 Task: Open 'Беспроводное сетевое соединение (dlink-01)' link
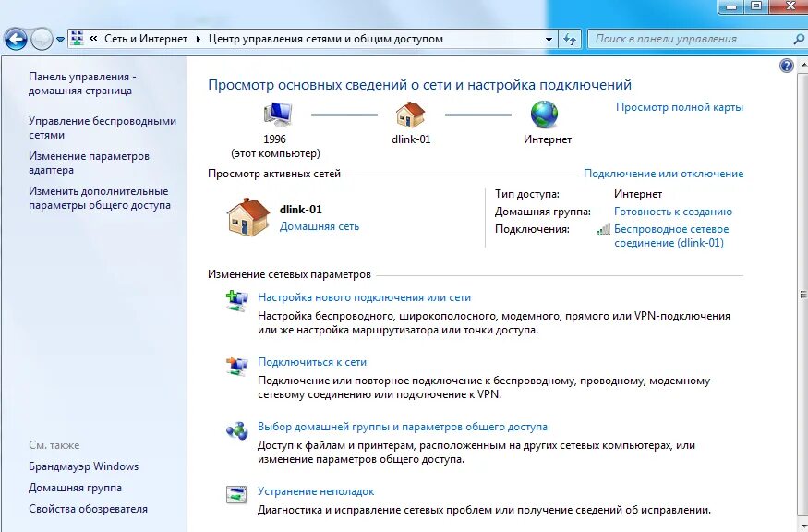click(x=671, y=236)
